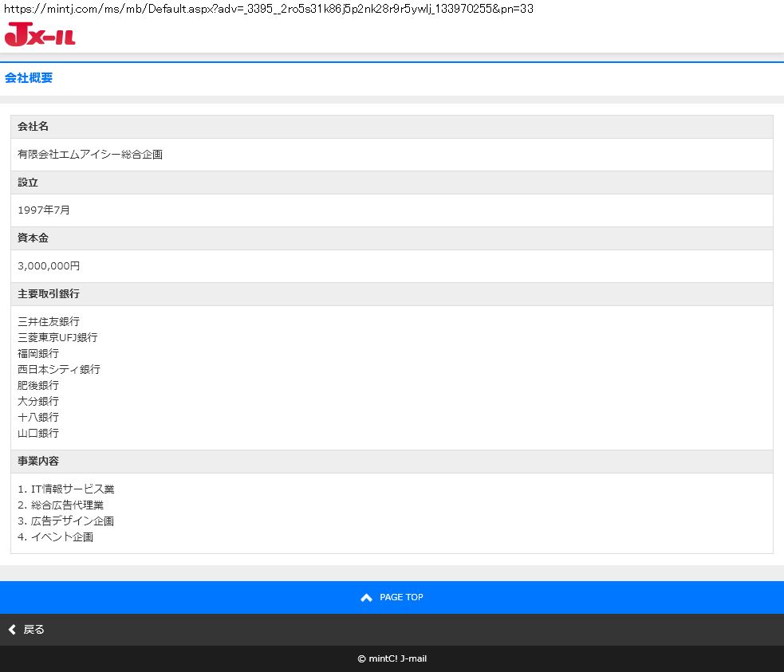784x672 pixels.
Task: Click the page URL text at top
Action: (268, 9)
